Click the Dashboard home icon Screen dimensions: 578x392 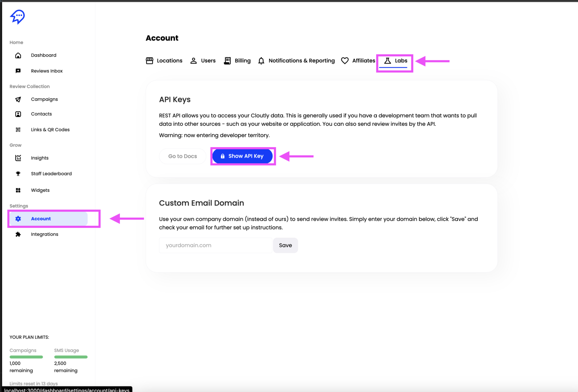pos(18,55)
